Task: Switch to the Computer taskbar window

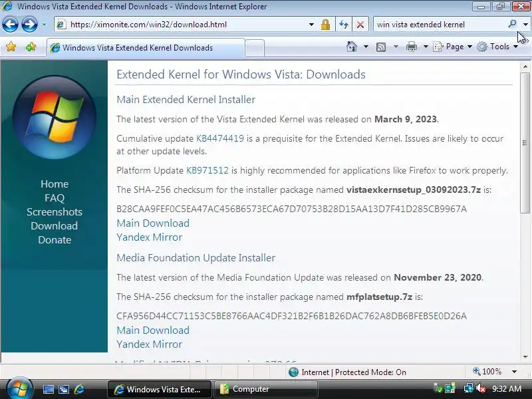Action: coord(265,389)
